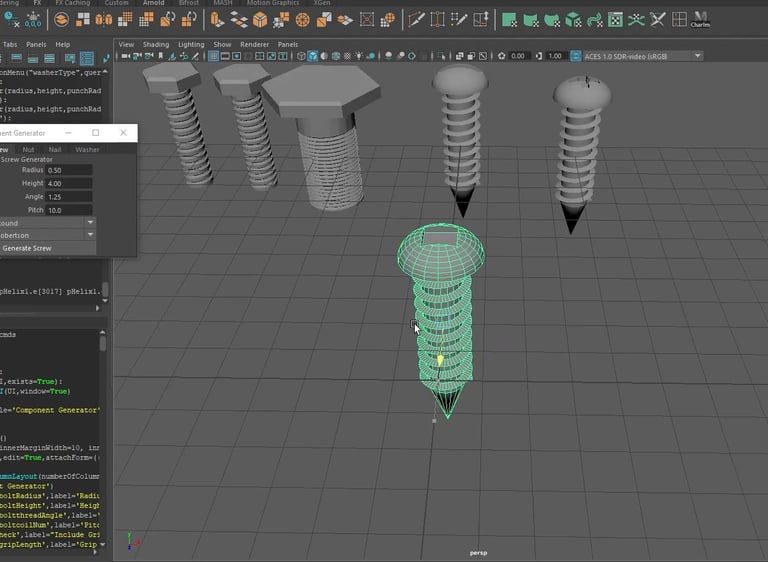Open the viewport Show menu

point(222,44)
